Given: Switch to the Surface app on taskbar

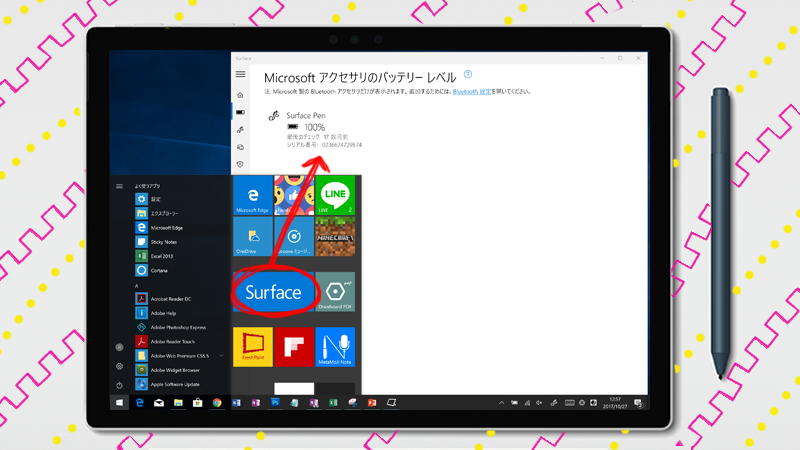Looking at the screenshot, I should tap(391, 403).
